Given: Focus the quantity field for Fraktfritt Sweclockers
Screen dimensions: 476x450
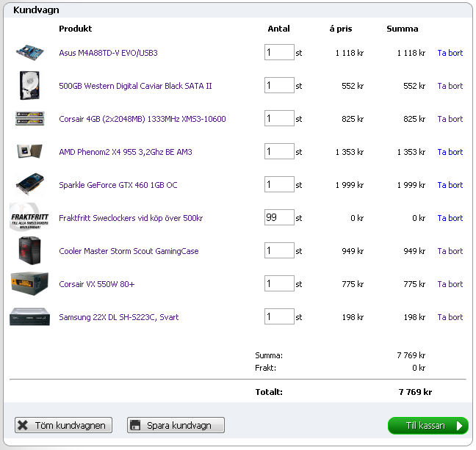Looking at the screenshot, I should 279,217.
